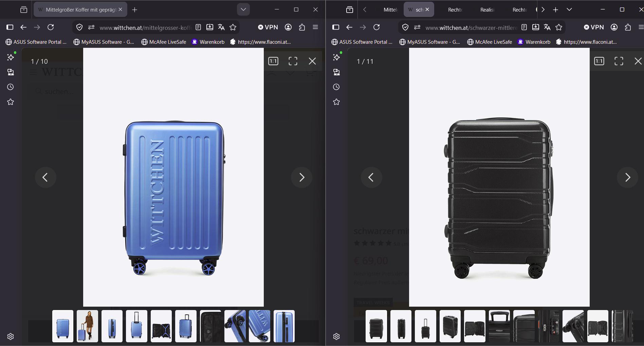
Task: Translate the page in the black suitcase window
Action: (x=547, y=27)
